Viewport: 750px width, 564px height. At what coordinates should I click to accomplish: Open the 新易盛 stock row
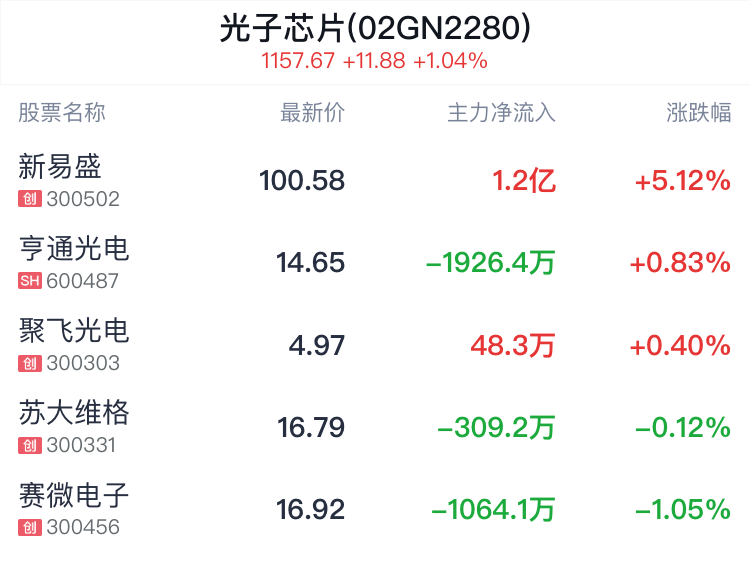click(375, 180)
